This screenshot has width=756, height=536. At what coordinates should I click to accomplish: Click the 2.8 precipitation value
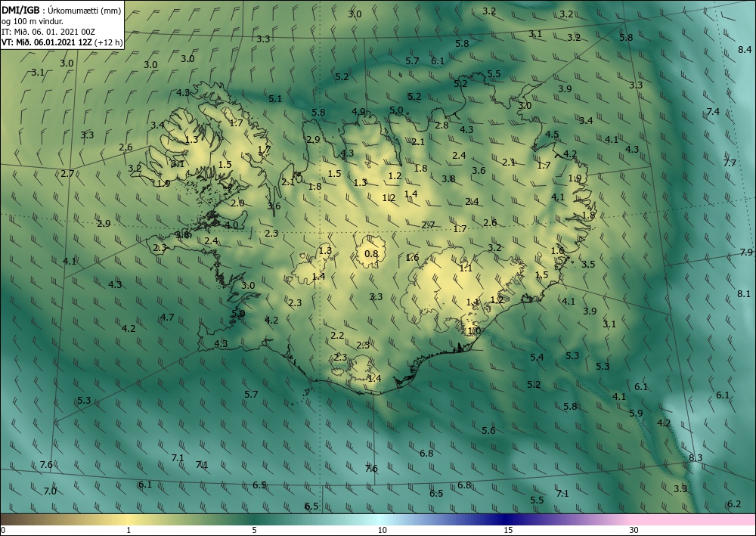pyautogui.click(x=442, y=125)
